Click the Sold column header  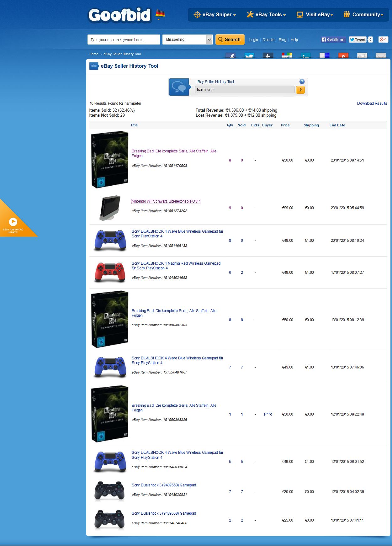[x=241, y=125]
